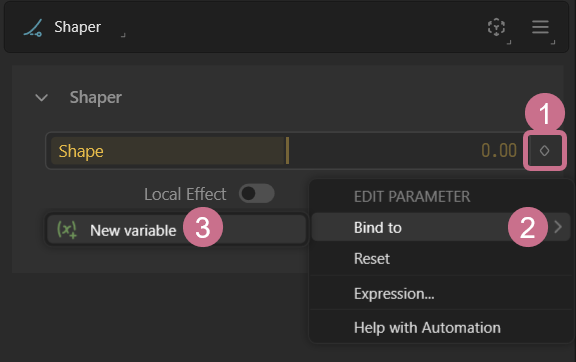Screen dimensions: 576x362
Task: Toggle the Local Effect switch
Action: pyautogui.click(x=256, y=194)
